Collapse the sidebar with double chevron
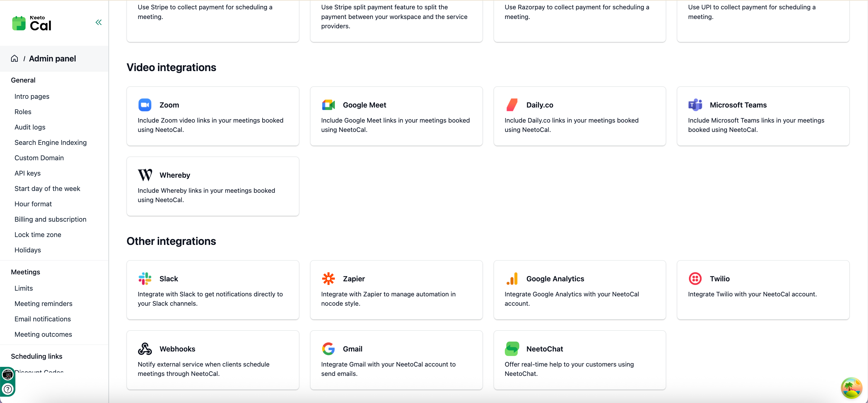868x403 pixels. click(x=98, y=23)
